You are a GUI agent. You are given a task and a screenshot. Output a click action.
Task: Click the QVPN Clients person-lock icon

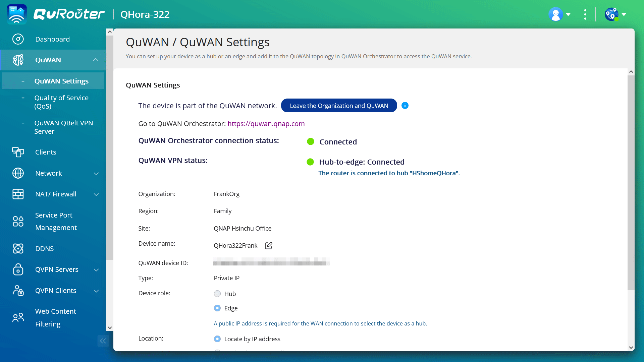point(18,291)
